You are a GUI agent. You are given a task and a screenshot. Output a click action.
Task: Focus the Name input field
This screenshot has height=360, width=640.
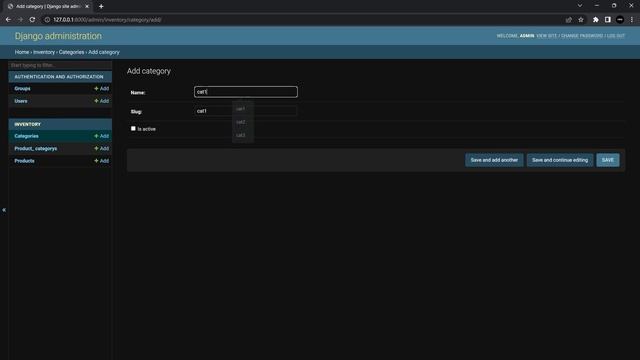click(246, 92)
